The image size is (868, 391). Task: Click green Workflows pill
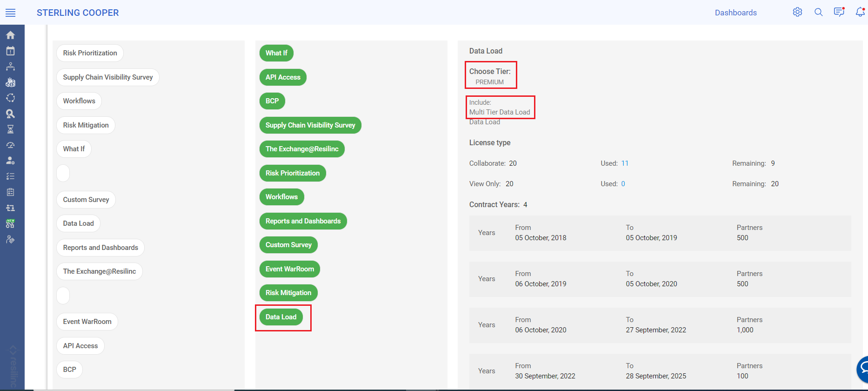(282, 197)
